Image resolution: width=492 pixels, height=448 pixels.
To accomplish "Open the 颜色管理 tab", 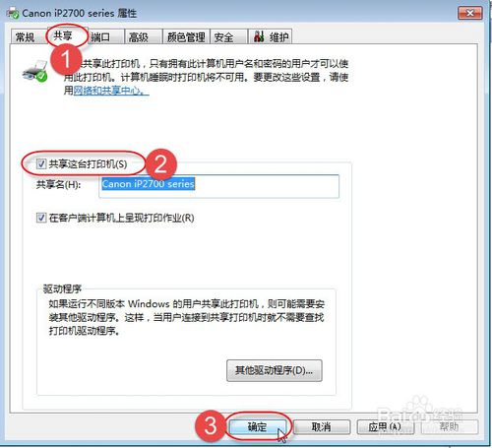I will (186, 37).
